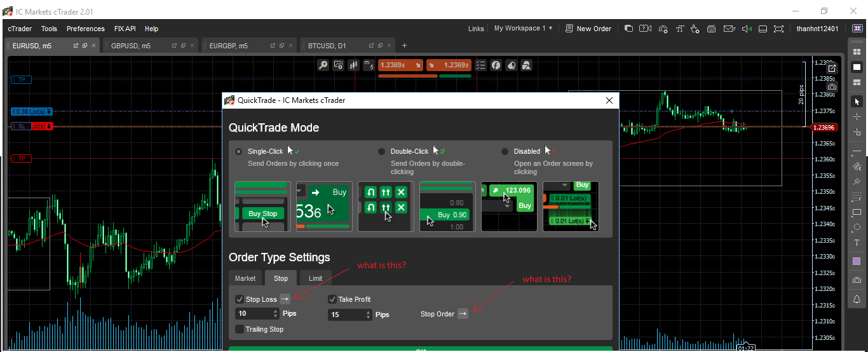Viewport: 868px width, 352px height.
Task: Open the Links menu
Action: (476, 29)
